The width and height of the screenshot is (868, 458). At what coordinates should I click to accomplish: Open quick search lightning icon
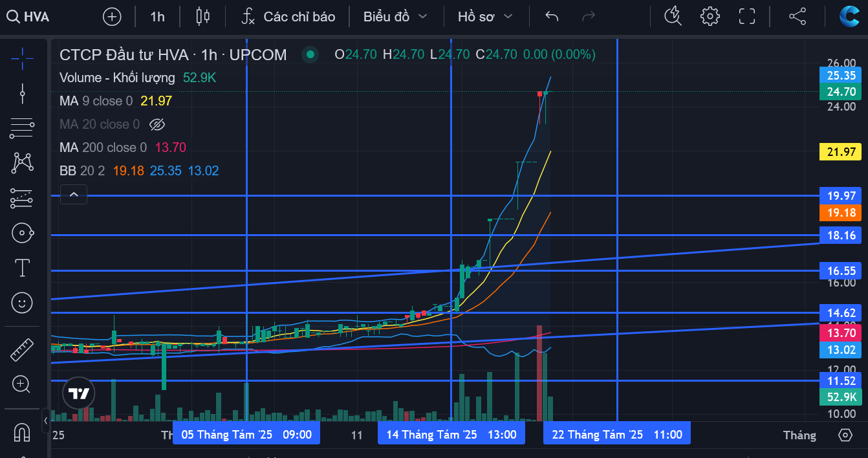pos(673,17)
